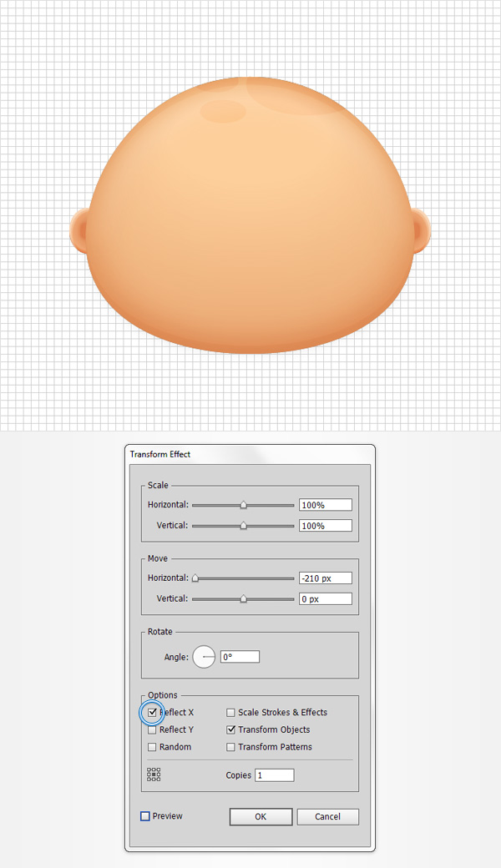Click the Copies label text
501x868 pixels.
(x=239, y=775)
